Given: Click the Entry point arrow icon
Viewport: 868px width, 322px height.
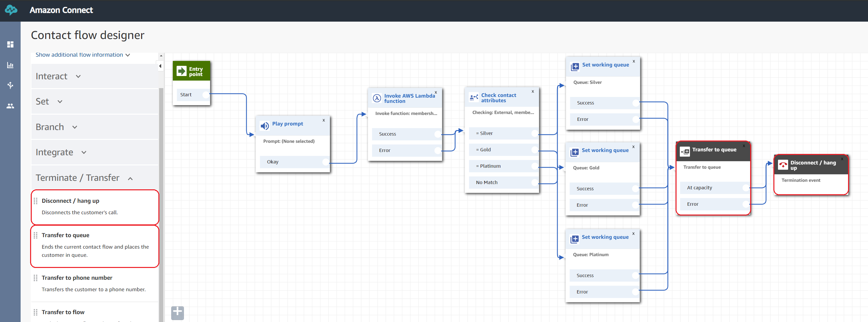Looking at the screenshot, I should click(x=182, y=71).
